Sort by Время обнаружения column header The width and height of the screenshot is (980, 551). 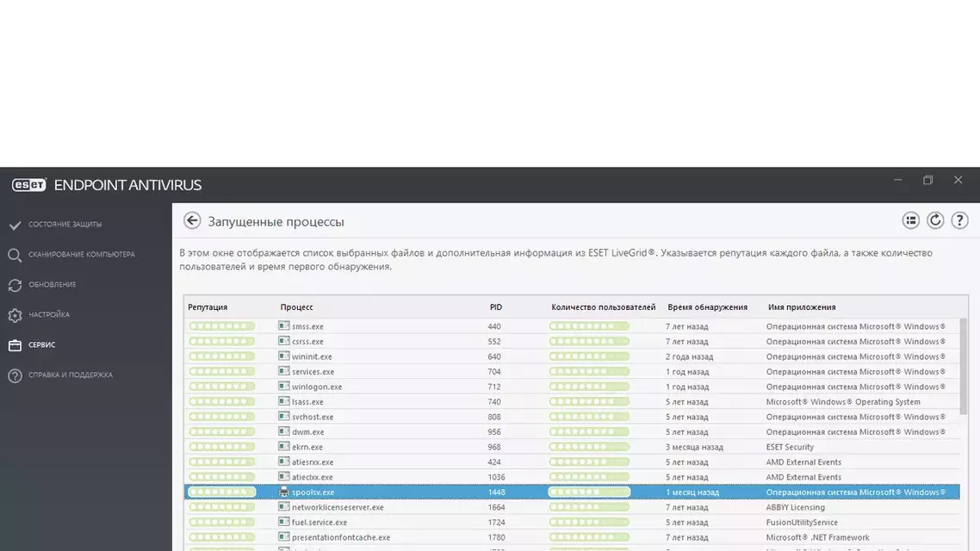tap(708, 306)
